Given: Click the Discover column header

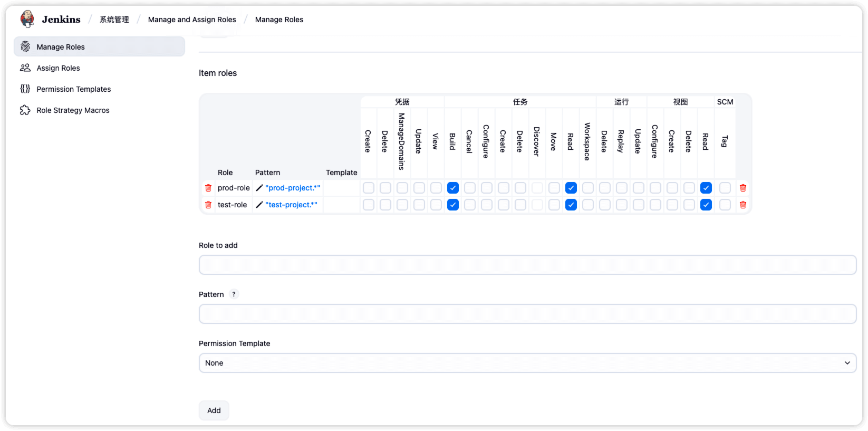Looking at the screenshot, I should 537,141.
